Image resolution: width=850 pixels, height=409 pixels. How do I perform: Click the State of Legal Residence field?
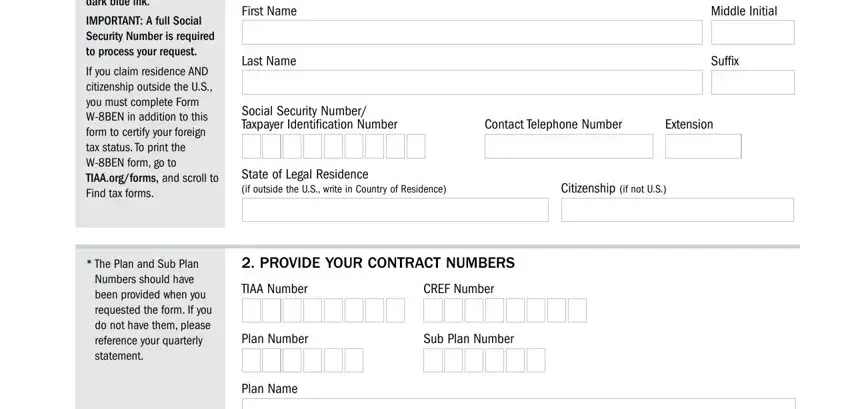click(x=395, y=210)
